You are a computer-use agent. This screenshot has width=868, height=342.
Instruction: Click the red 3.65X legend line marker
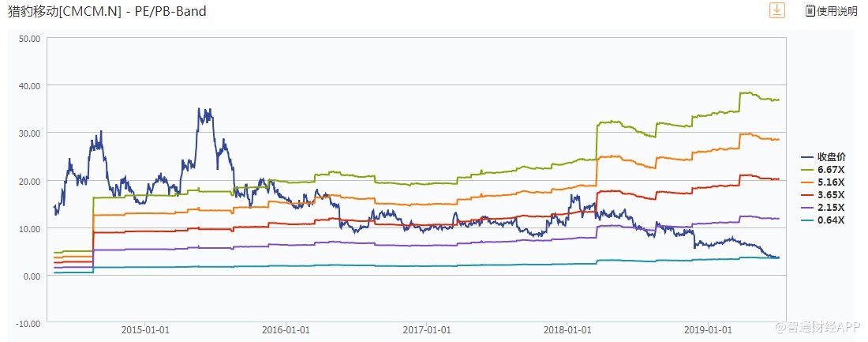pyautogui.click(x=807, y=195)
